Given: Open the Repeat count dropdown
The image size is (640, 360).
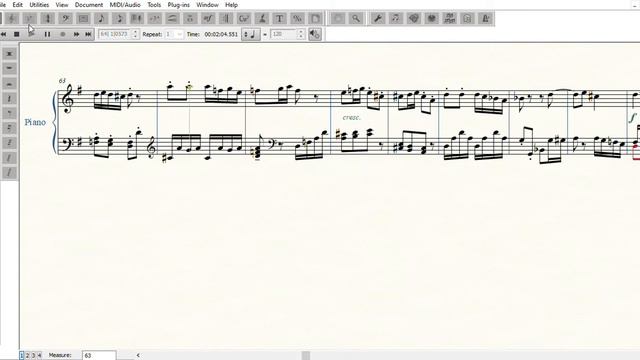Looking at the screenshot, I should (x=179, y=34).
